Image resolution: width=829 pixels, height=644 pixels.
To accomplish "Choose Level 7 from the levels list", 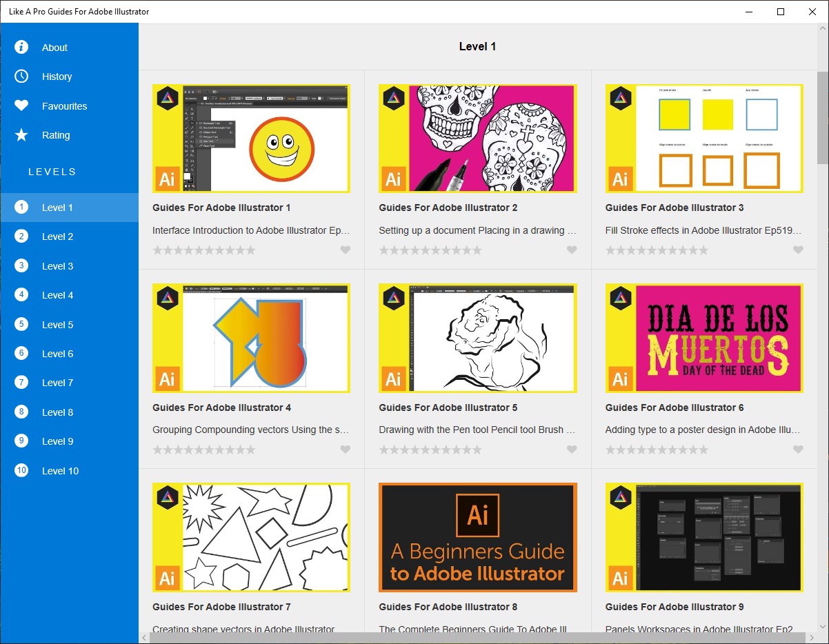I will tap(69, 383).
